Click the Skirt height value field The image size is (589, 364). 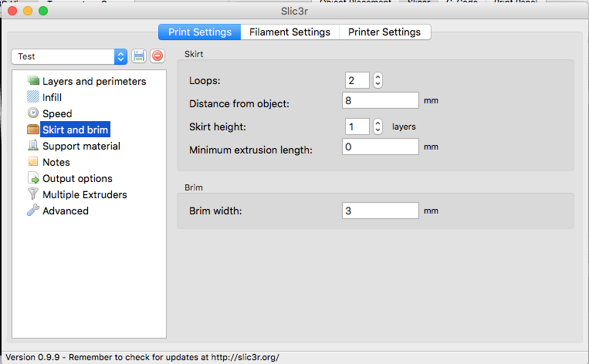[x=357, y=126]
